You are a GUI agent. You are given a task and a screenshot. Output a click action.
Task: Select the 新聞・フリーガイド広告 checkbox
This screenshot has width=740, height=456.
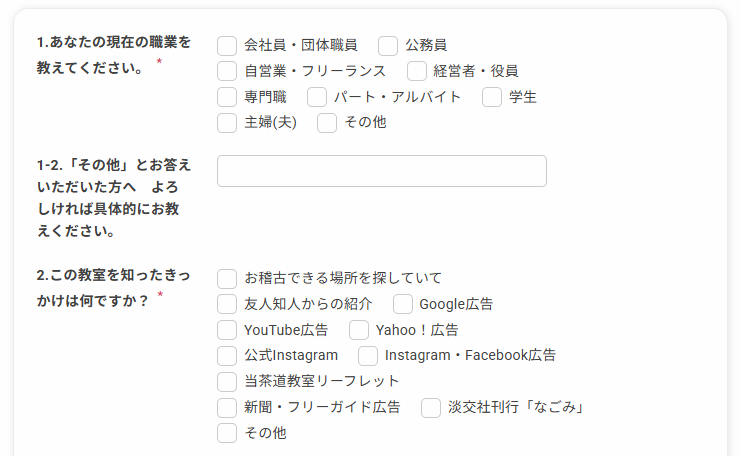pyautogui.click(x=227, y=407)
